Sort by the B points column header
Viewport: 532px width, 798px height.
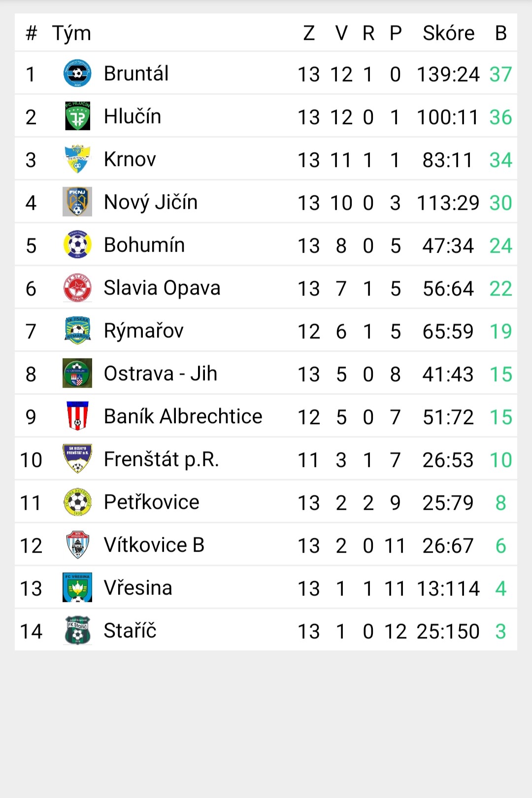pyautogui.click(x=501, y=33)
